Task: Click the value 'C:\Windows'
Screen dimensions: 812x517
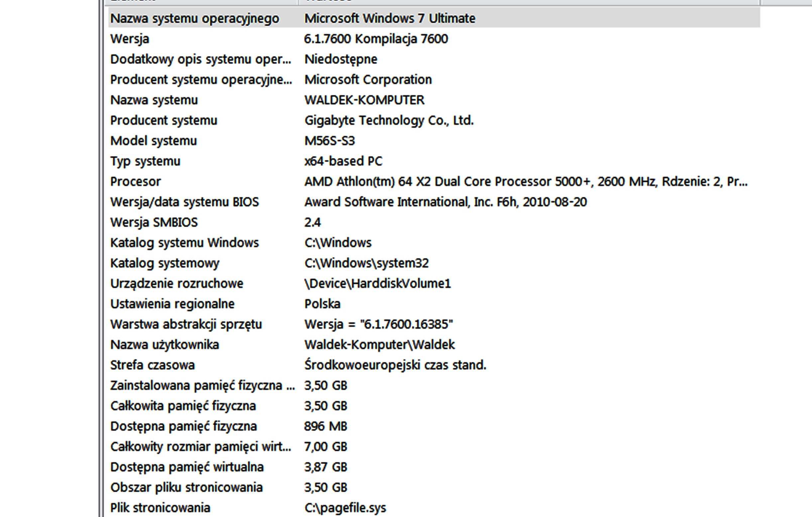Action: point(338,243)
